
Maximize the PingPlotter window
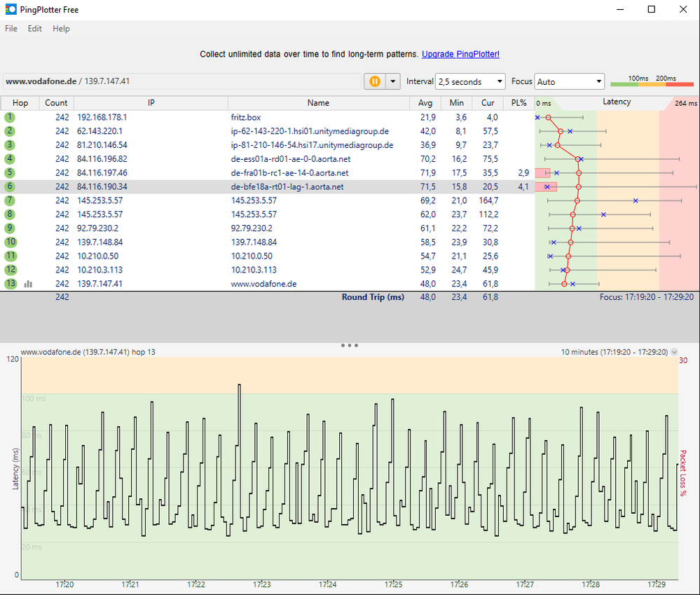(x=652, y=9)
